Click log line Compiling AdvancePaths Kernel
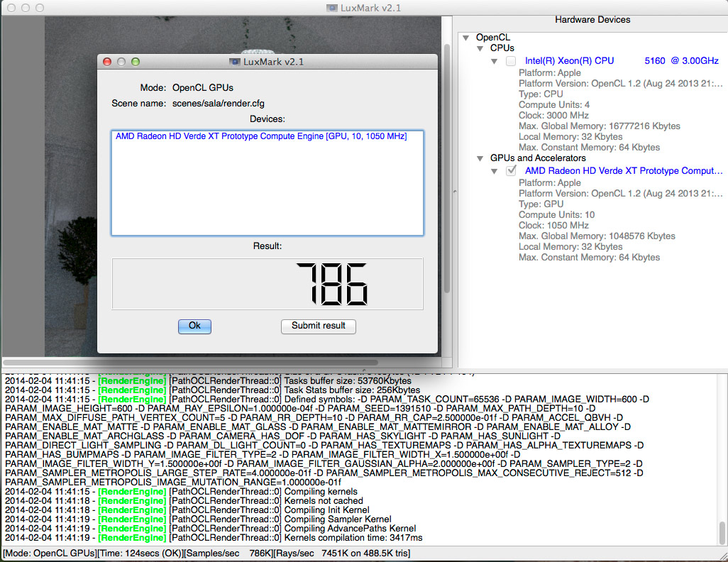The height and width of the screenshot is (562, 728). point(210,529)
